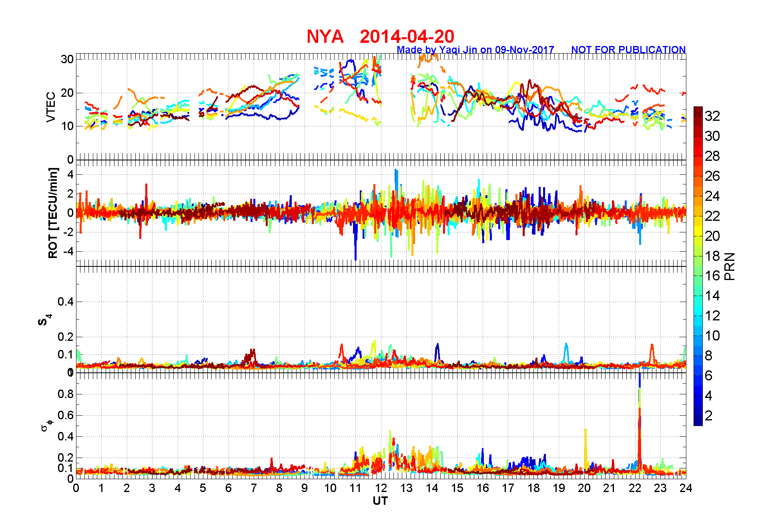
Task: Click the VTEC axis tick "10"
Action: tap(67, 126)
